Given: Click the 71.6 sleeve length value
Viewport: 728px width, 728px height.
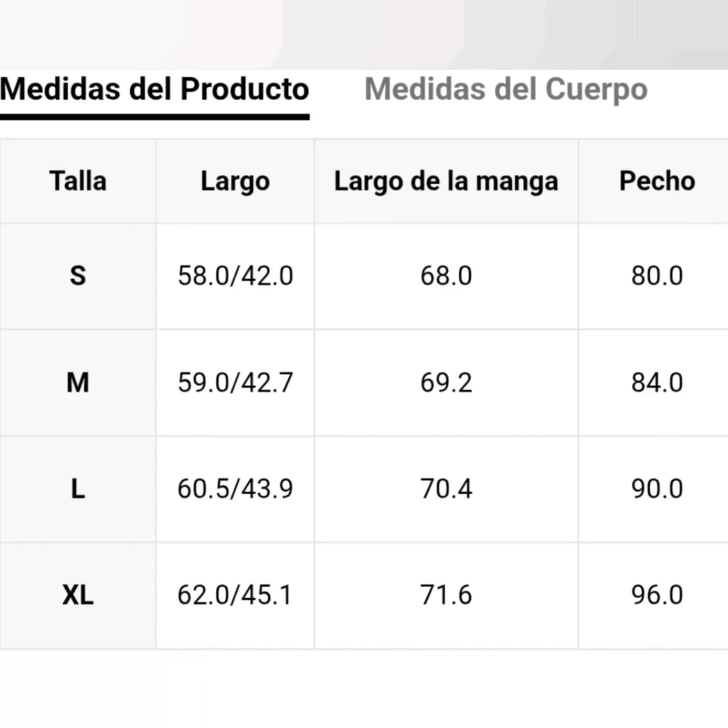Looking at the screenshot, I should (x=446, y=595).
